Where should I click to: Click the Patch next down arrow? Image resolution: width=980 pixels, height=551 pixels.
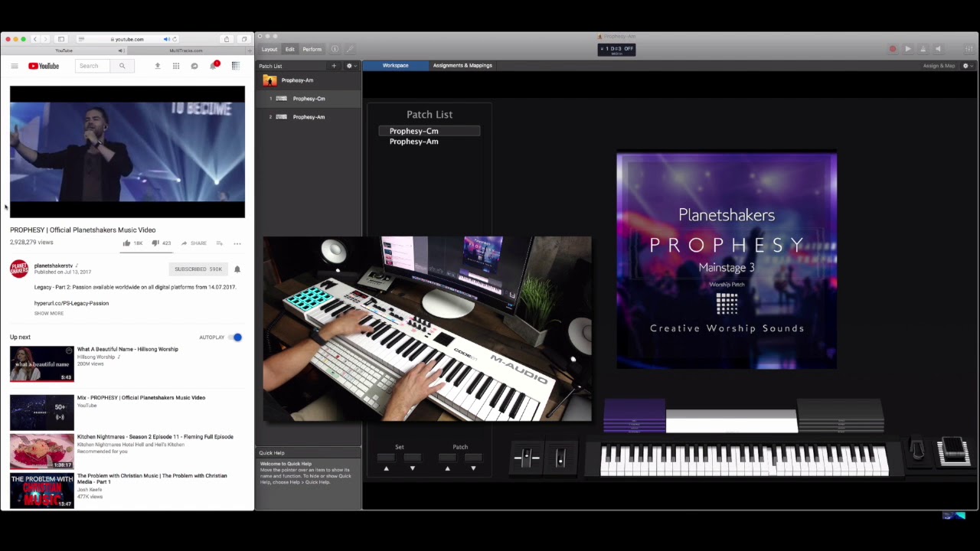[473, 468]
